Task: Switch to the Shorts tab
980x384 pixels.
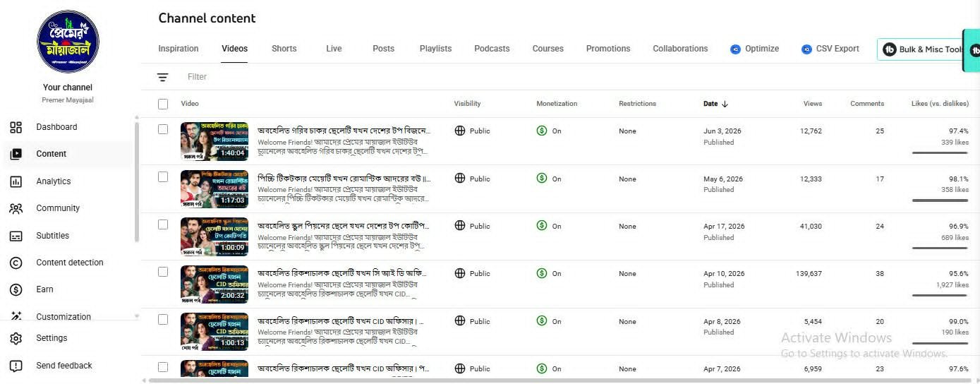Action: click(284, 49)
